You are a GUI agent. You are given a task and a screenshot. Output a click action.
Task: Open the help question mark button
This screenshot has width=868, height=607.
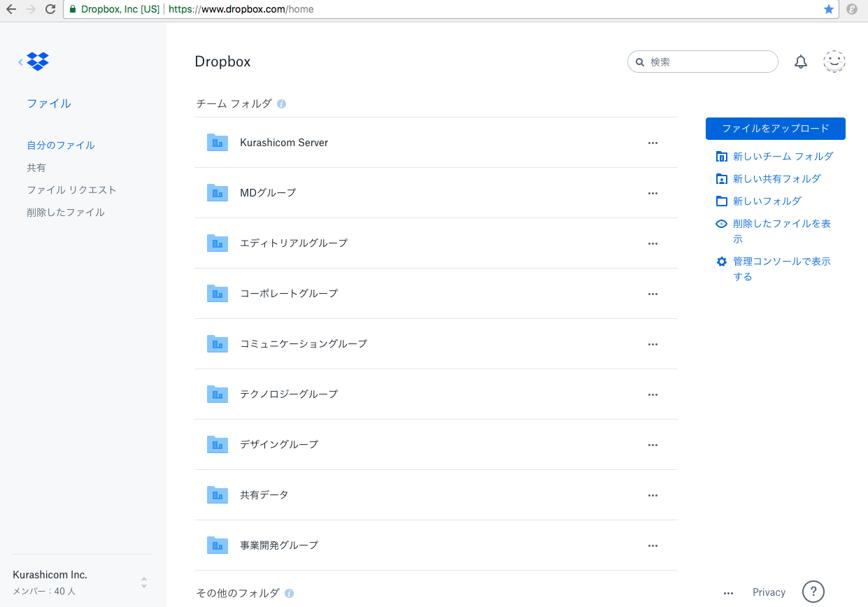pyautogui.click(x=813, y=592)
